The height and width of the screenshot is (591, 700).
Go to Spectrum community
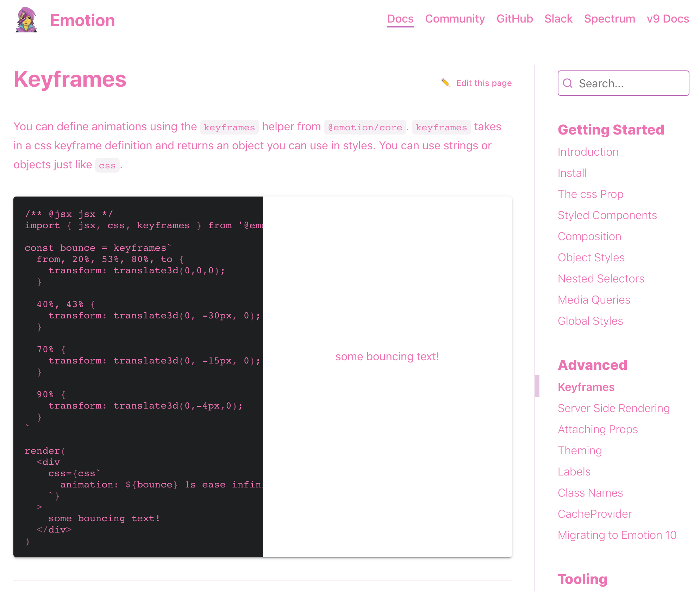point(610,19)
